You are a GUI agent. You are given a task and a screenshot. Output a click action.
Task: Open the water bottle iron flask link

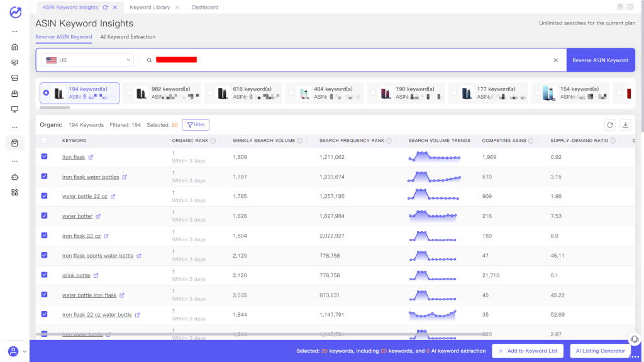click(89, 295)
